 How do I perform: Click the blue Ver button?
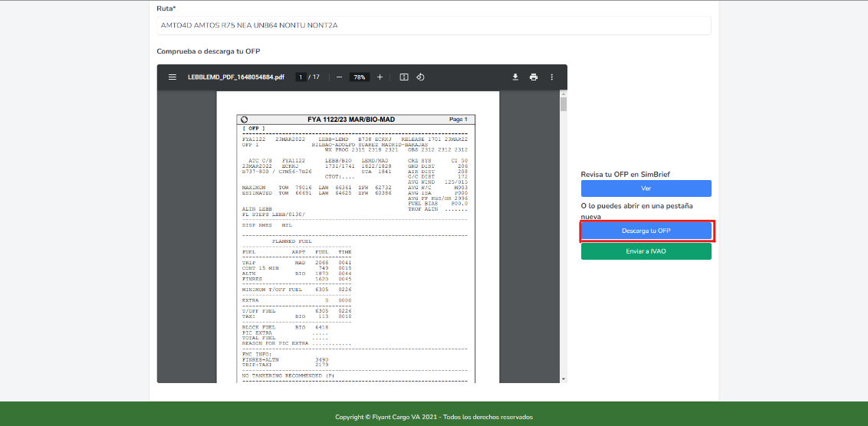(646, 188)
